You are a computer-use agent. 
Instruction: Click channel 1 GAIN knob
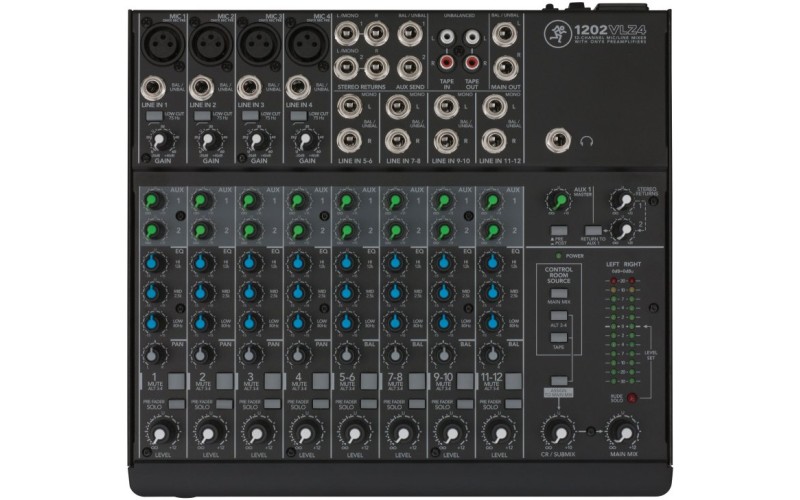(x=159, y=140)
